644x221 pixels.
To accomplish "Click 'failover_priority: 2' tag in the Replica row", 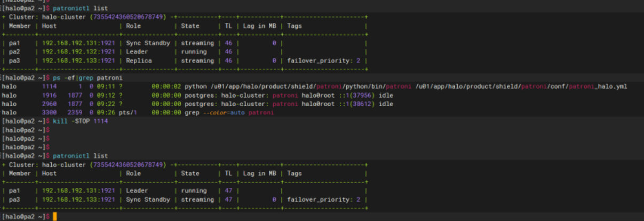I will [x=324, y=60].
